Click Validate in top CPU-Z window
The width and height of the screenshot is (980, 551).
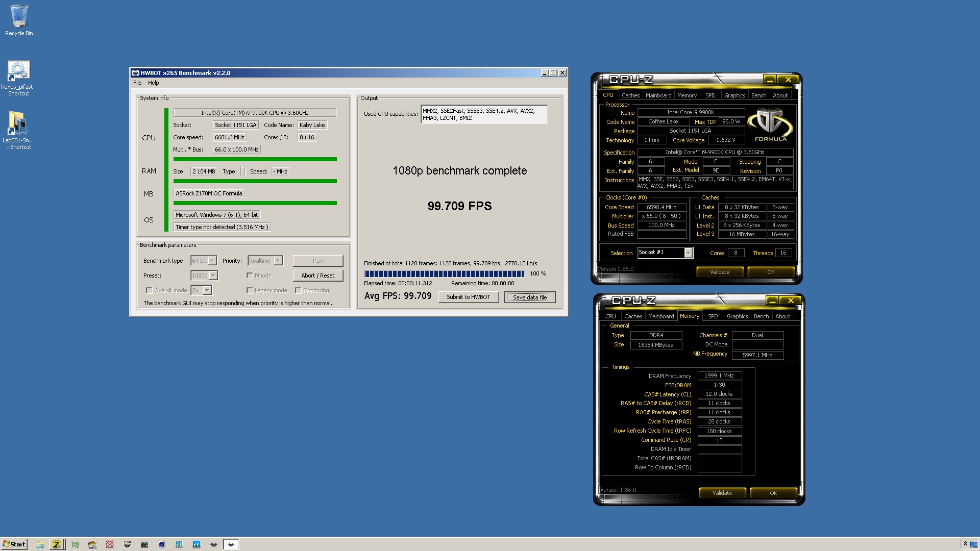coord(720,272)
